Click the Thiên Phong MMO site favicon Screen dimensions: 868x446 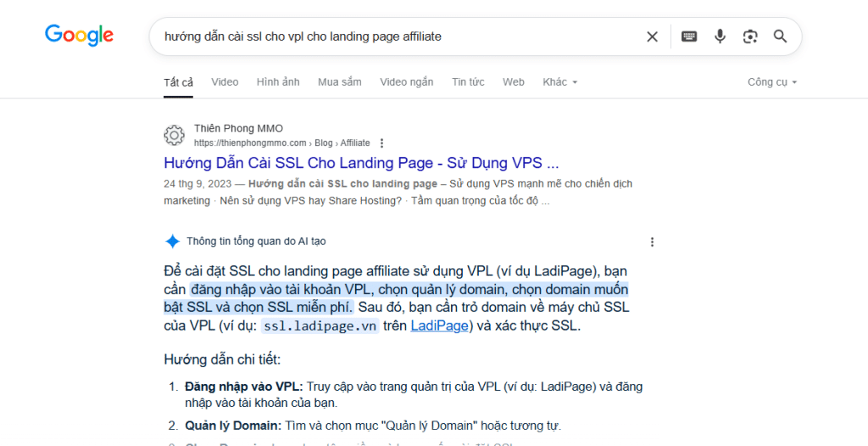174,136
